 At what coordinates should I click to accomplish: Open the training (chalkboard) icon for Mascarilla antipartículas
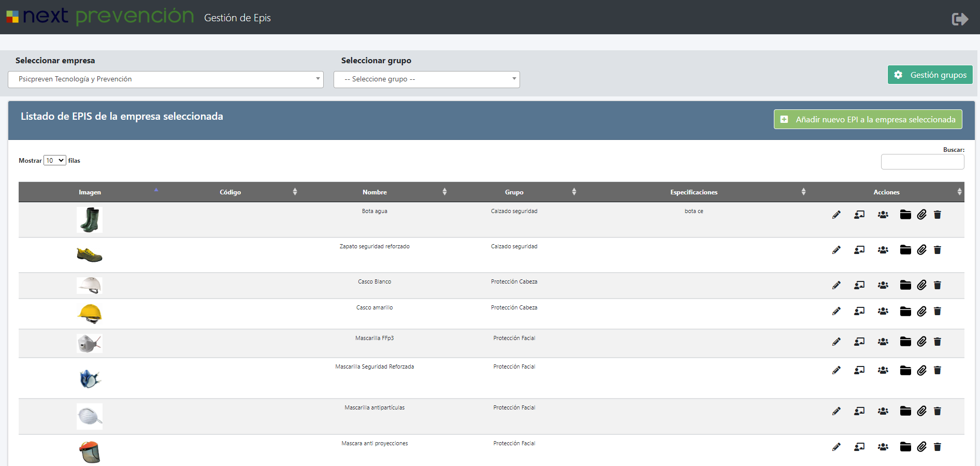pyautogui.click(x=859, y=411)
